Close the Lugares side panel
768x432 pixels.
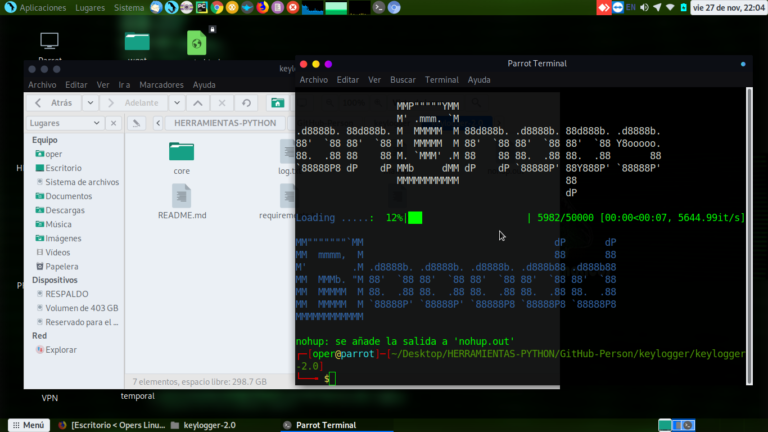113,123
